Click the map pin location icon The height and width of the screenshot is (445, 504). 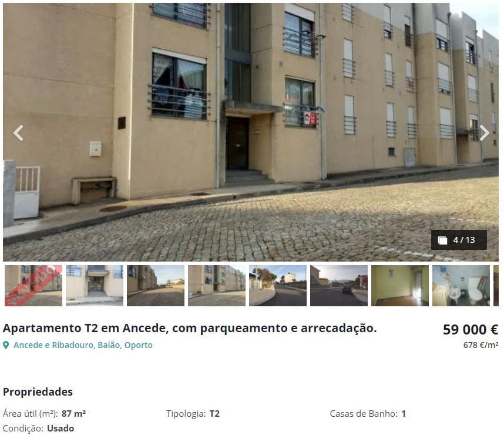[6, 345]
